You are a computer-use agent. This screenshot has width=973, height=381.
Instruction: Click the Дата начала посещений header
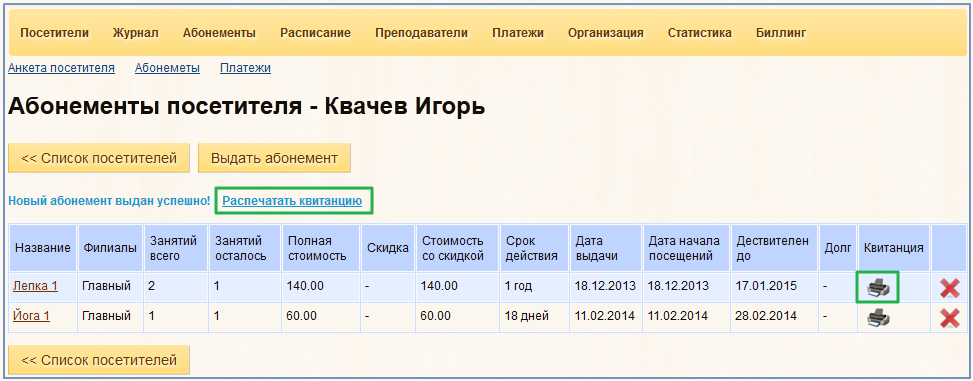pos(687,248)
